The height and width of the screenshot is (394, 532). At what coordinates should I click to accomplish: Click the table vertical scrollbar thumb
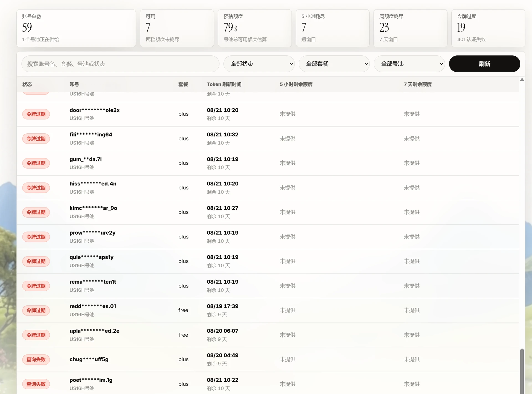click(x=522, y=371)
